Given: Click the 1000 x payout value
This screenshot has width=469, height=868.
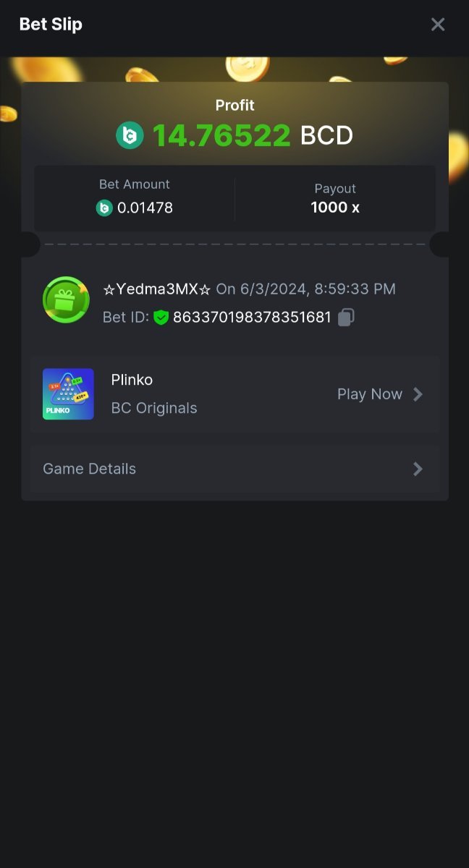Looking at the screenshot, I should (335, 208).
